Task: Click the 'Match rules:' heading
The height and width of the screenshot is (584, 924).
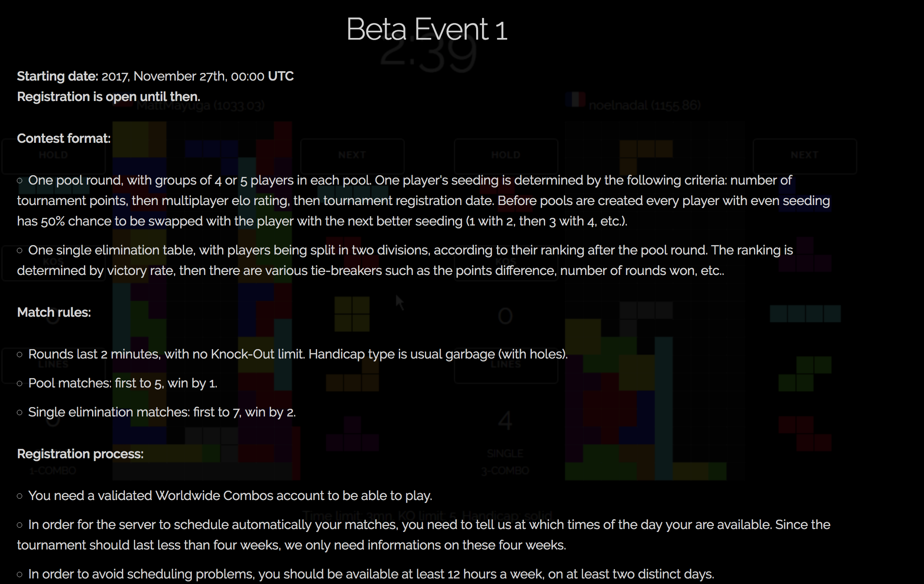Action: tap(54, 312)
